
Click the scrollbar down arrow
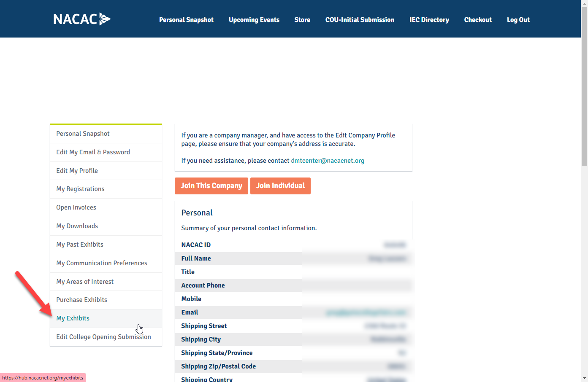(584, 378)
